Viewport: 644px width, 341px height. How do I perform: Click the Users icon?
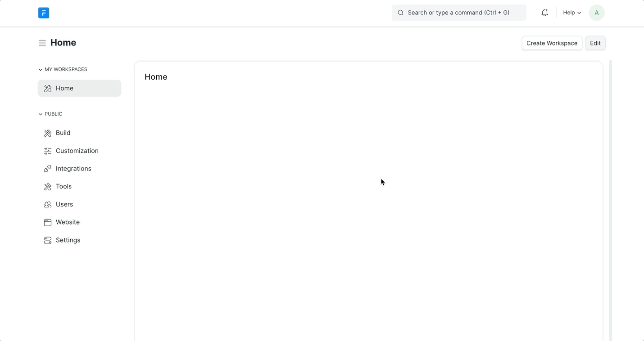point(48,204)
